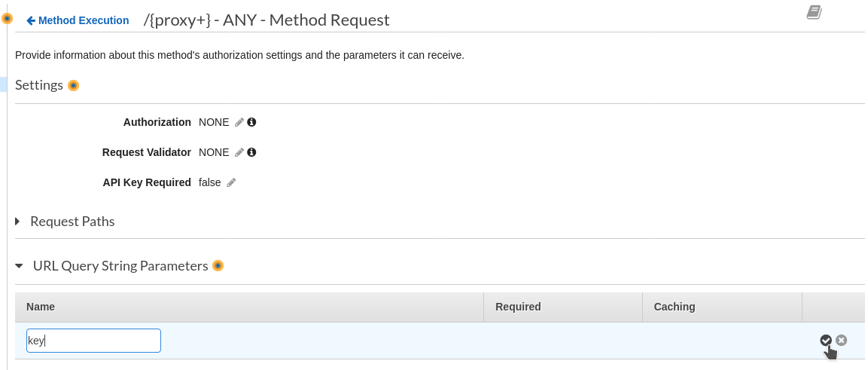The width and height of the screenshot is (868, 370).
Task: Collapse URL Query String Parameters triangle
Action: 20,266
